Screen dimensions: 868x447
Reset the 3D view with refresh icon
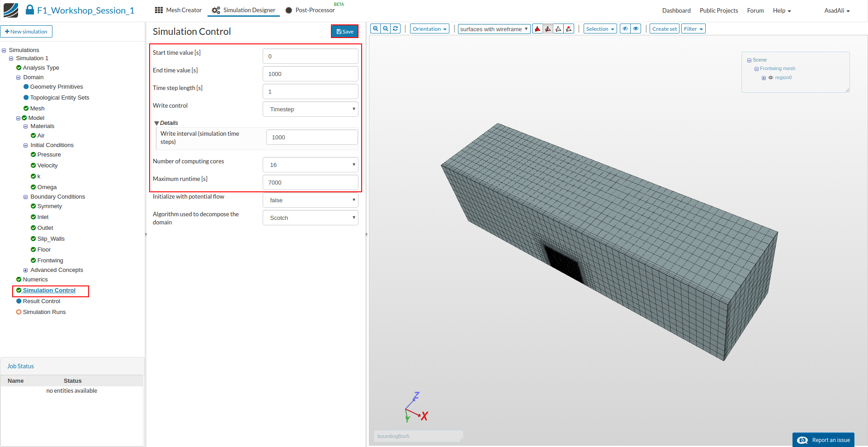point(396,29)
